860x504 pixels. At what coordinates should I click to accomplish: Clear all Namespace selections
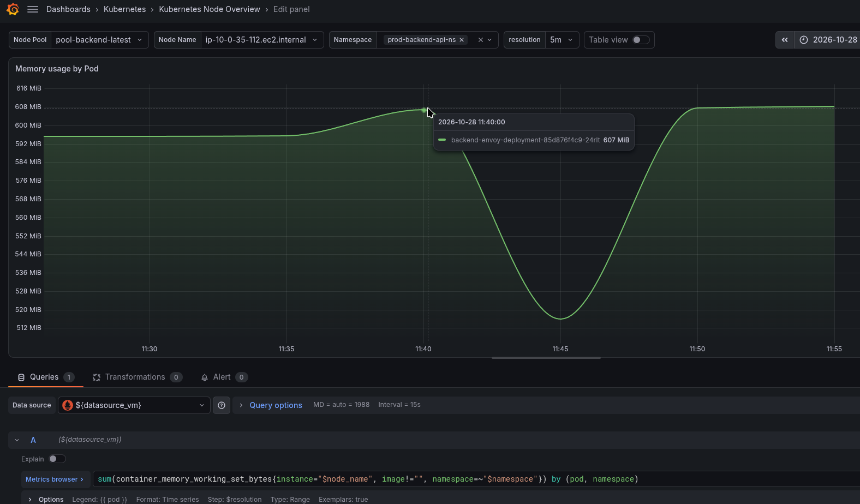[480, 40]
